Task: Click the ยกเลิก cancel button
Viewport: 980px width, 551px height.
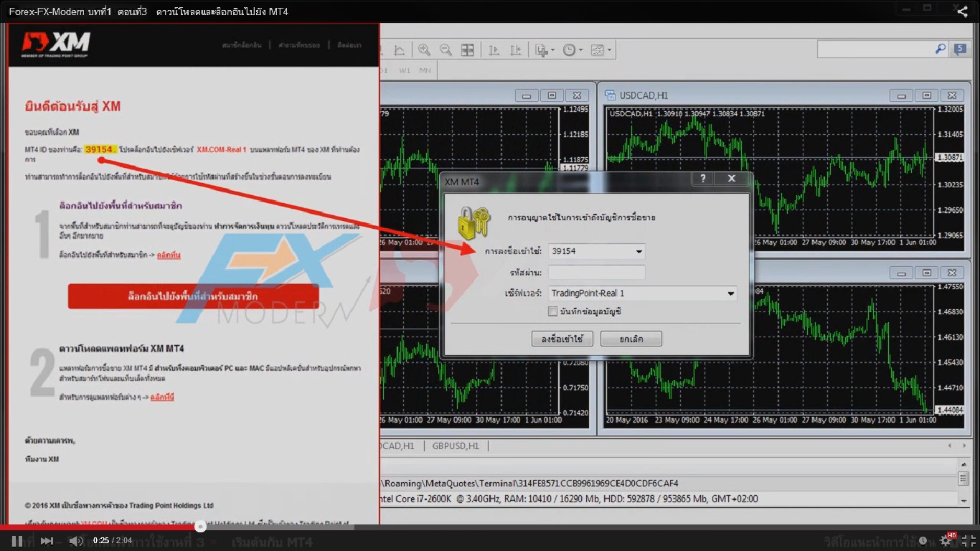Action: tap(631, 339)
